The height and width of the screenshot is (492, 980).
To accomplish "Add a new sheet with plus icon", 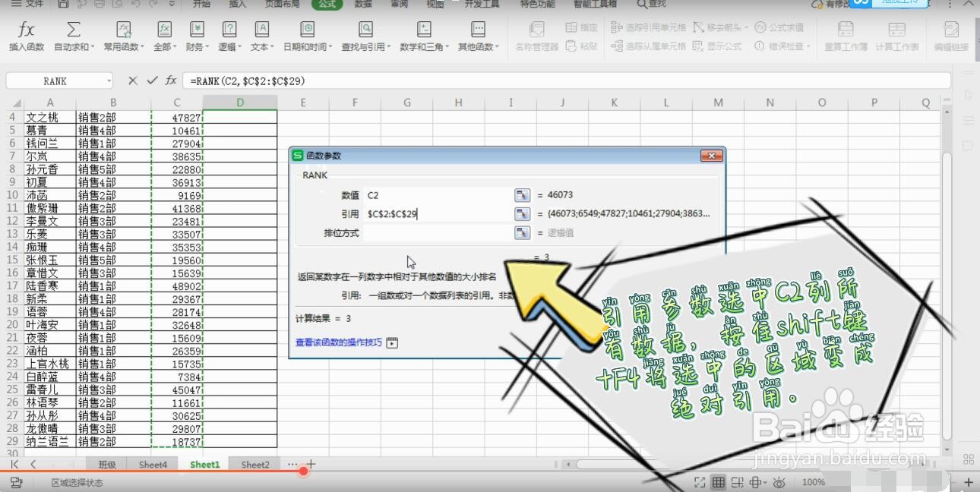I will [x=311, y=464].
